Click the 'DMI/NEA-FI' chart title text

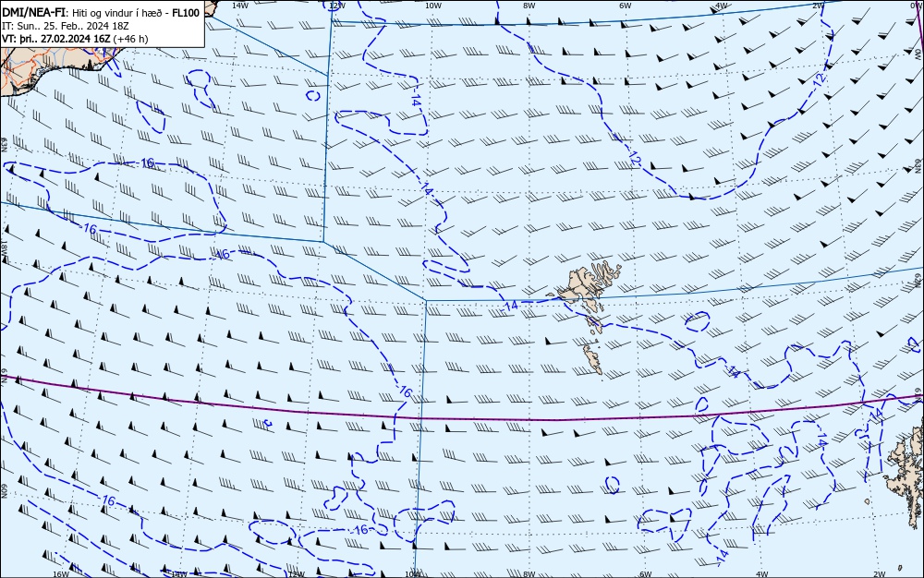33,13
